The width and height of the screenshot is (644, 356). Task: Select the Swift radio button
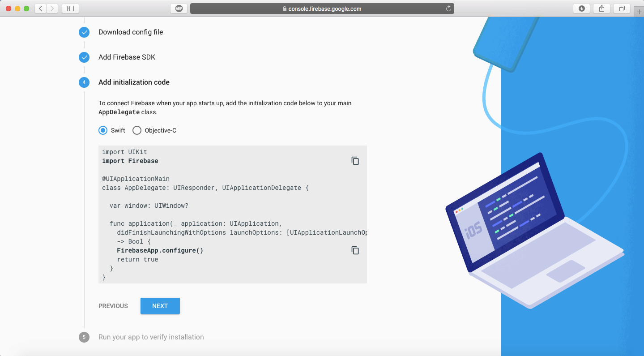point(103,130)
